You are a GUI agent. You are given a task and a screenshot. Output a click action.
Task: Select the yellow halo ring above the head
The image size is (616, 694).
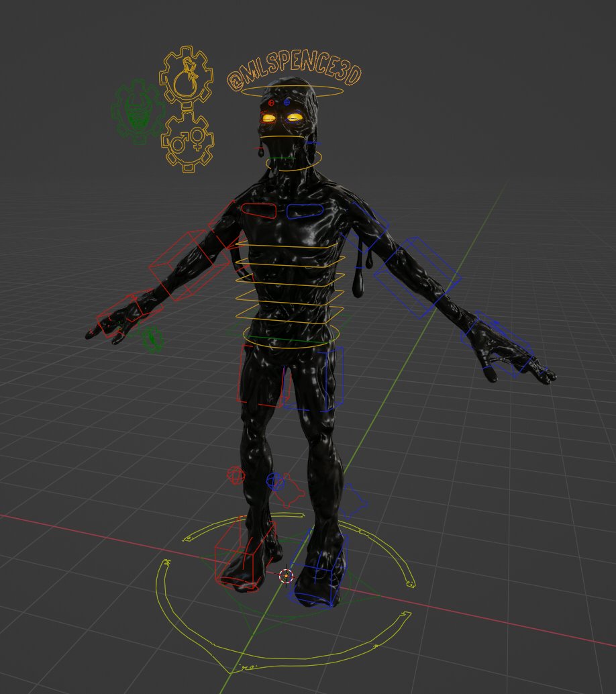292,92
